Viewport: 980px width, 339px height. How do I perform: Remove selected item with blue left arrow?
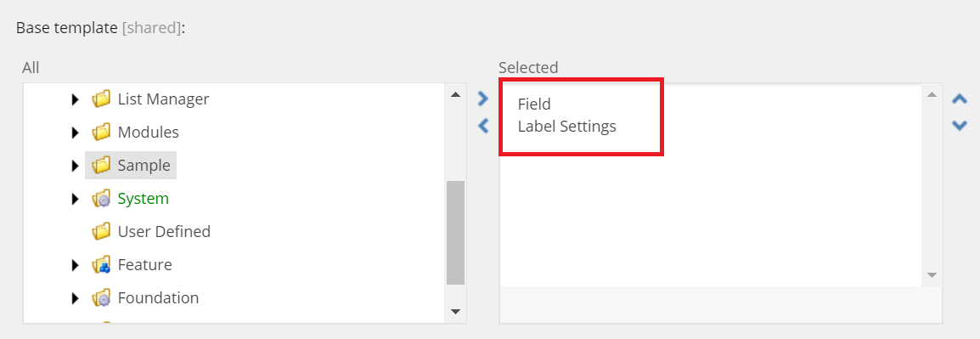(482, 127)
